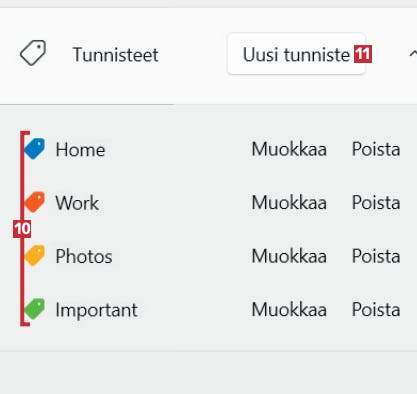Collapse the Tunnisteet section chevron
This screenshot has width=417, height=394.
[413, 54]
